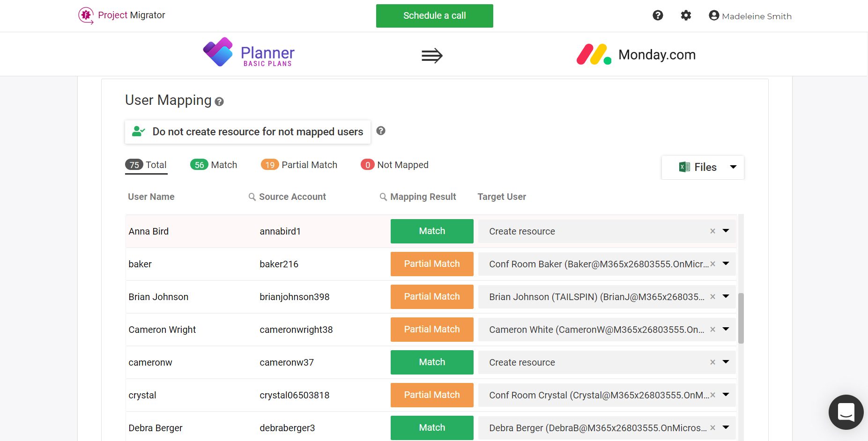The image size is (868, 441).
Task: Click the Project Migrator title link
Action: [x=132, y=15]
